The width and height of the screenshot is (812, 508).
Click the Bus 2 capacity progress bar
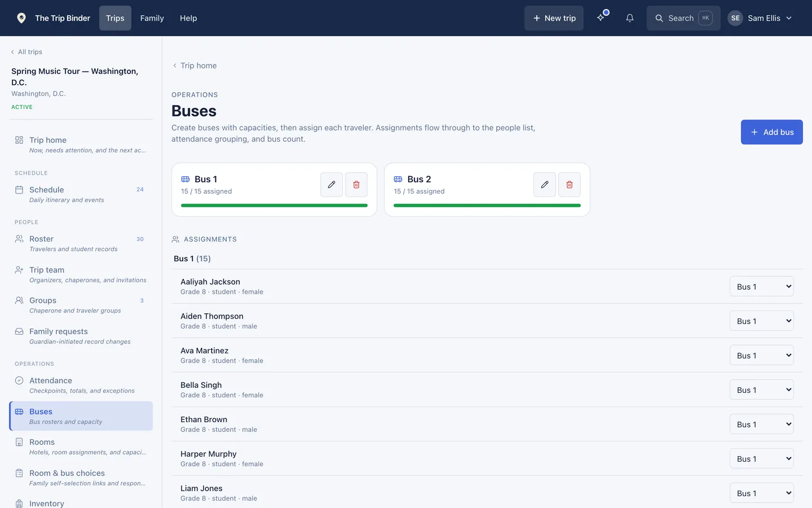tap(487, 205)
